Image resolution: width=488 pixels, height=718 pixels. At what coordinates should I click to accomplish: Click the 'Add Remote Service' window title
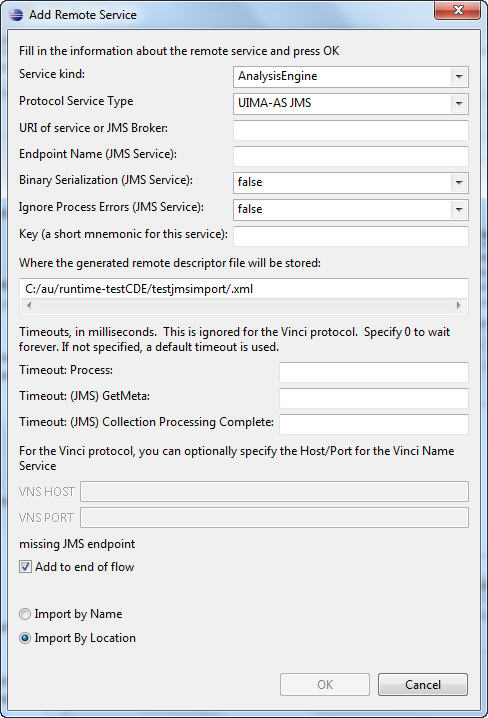point(83,15)
